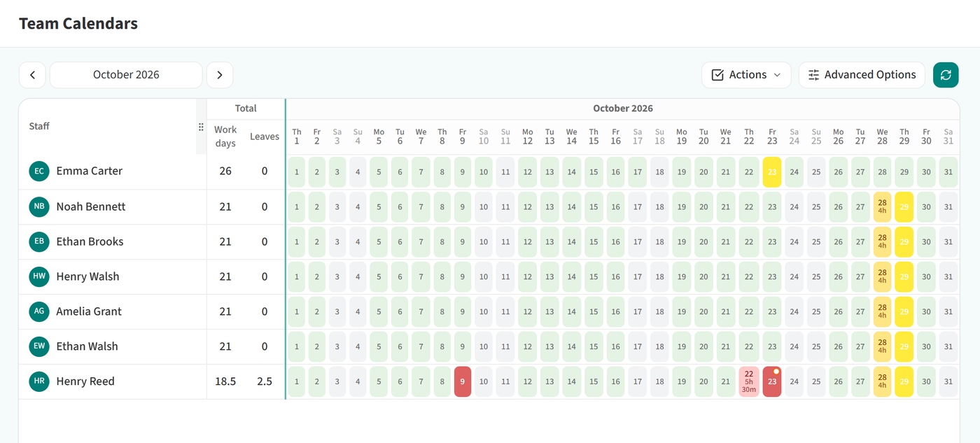The width and height of the screenshot is (980, 443).
Task: Open the Actions dropdown
Action: [x=746, y=75]
